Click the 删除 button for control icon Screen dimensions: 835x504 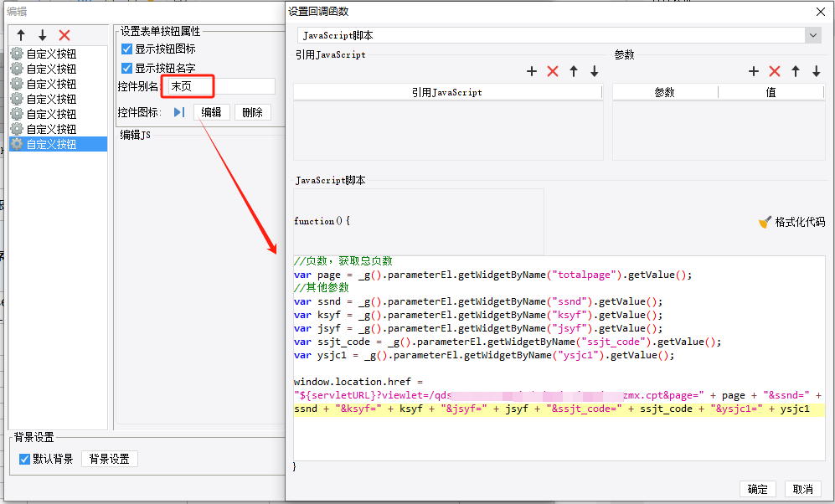pyautogui.click(x=253, y=112)
